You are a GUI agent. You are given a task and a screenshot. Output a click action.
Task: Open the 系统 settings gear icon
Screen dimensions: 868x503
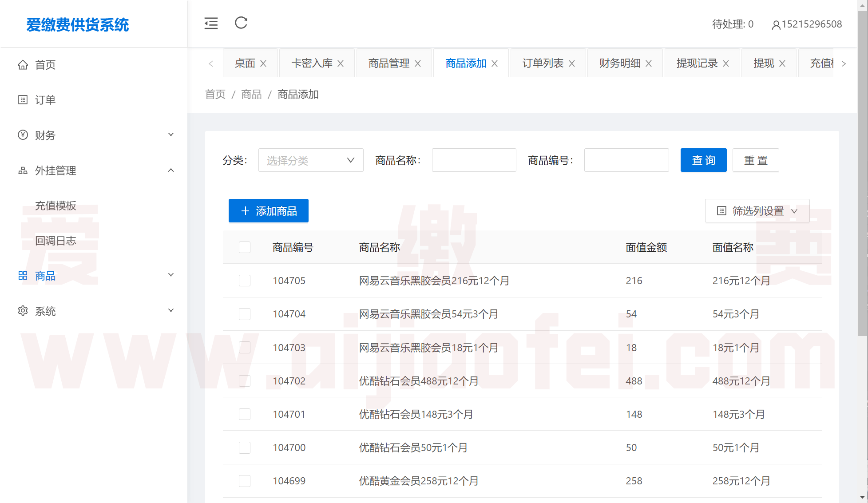click(23, 311)
